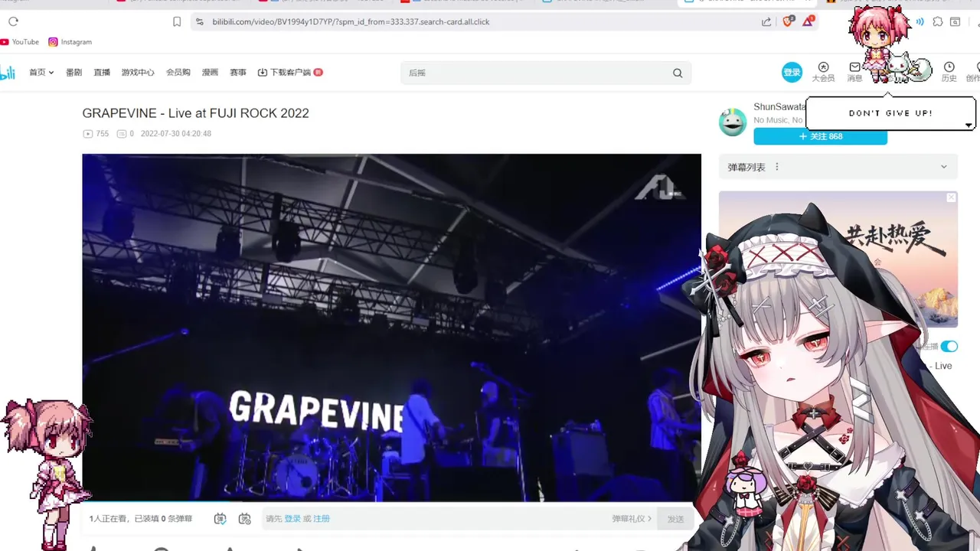Click the 1人正在看 viewer count text

coord(111,519)
